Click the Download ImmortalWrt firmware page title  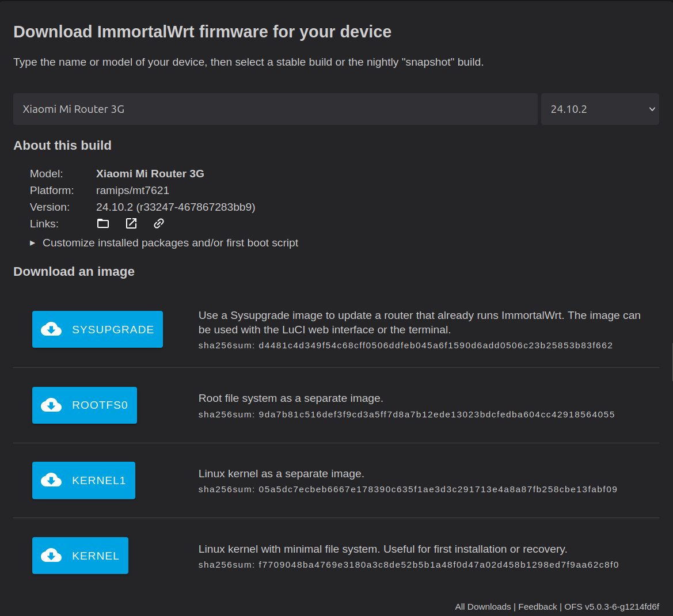point(202,32)
